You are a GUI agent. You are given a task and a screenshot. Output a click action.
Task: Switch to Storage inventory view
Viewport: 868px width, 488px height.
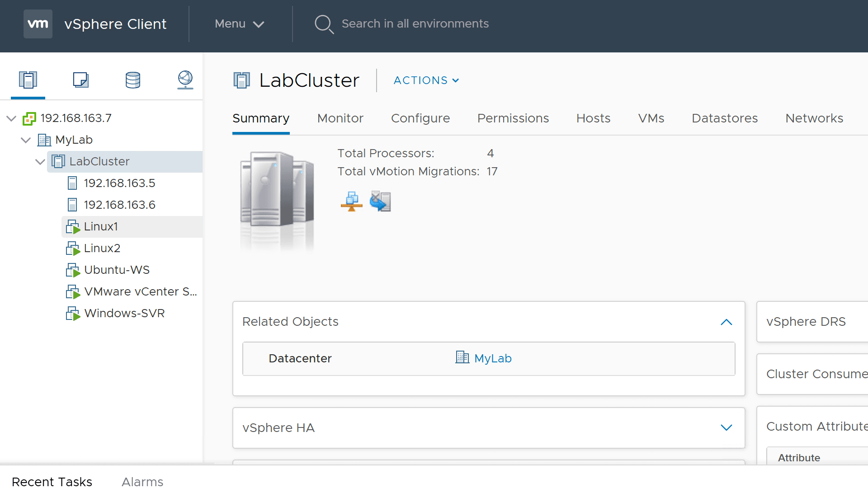(x=133, y=80)
